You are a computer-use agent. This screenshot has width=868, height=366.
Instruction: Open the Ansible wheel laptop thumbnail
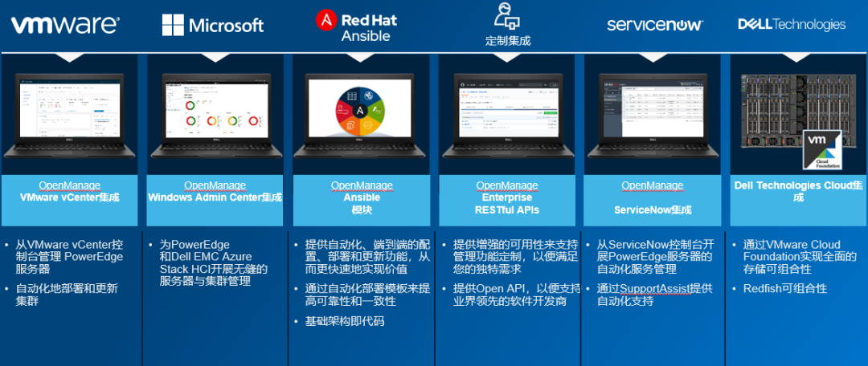coord(360,115)
